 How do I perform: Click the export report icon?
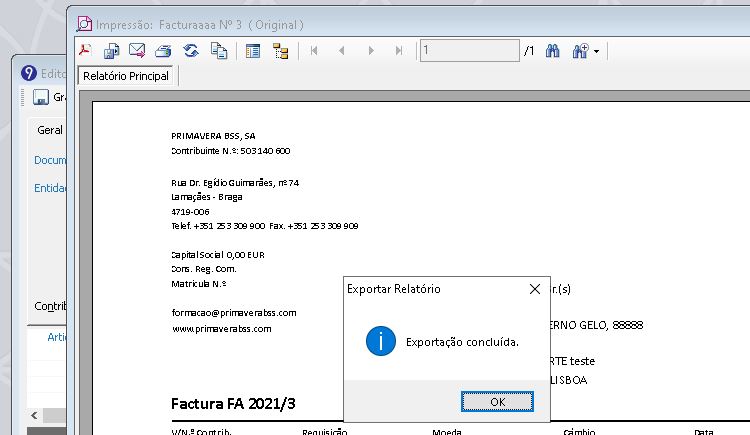[x=112, y=50]
